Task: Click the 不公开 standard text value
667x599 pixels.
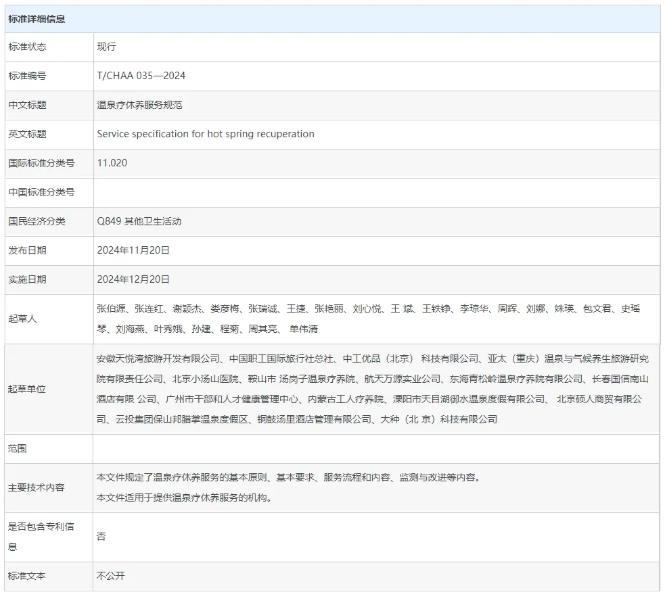Action: click(111, 576)
